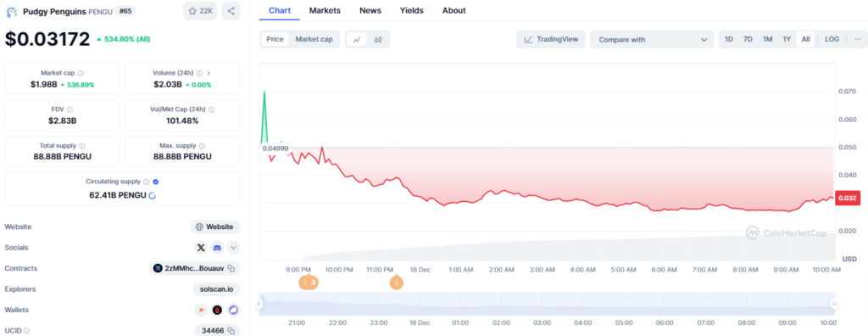Open the About tab
The height and width of the screenshot is (336, 868).
(454, 10)
